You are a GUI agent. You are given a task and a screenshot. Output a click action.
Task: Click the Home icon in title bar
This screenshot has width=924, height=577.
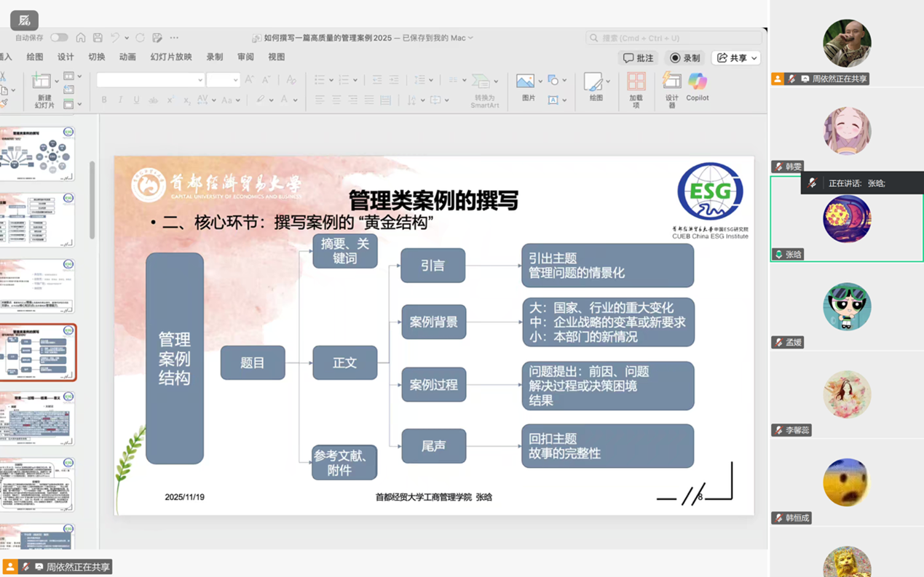coord(81,38)
